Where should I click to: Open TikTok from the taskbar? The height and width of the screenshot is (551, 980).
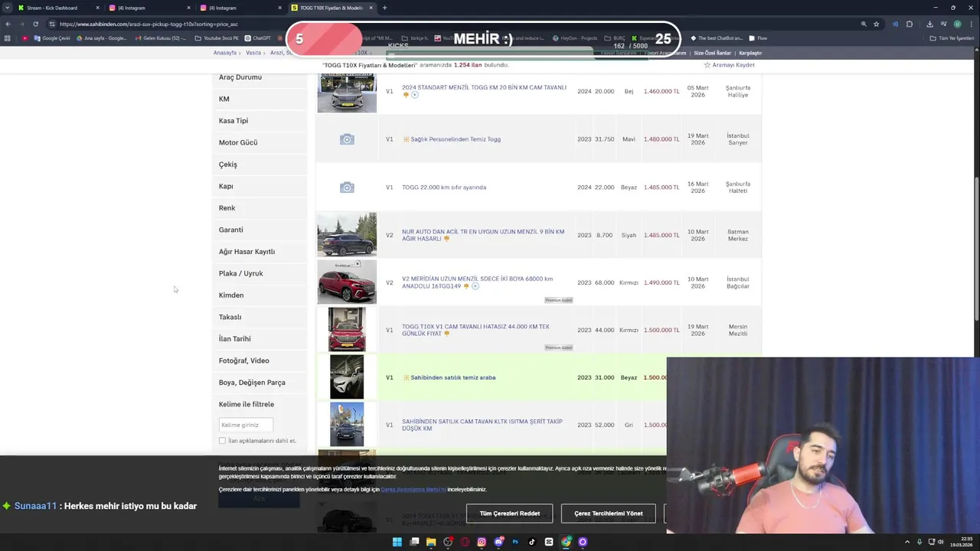coord(532,542)
